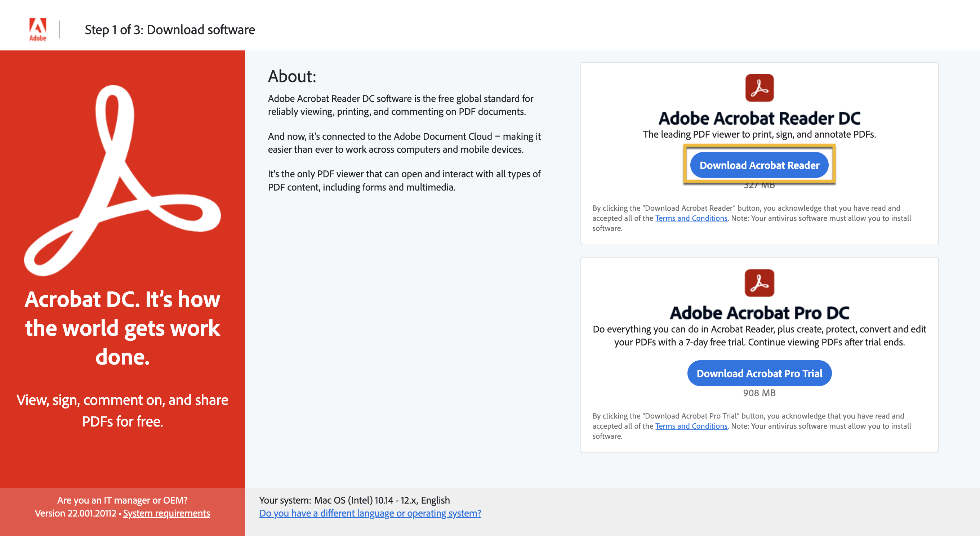Image resolution: width=980 pixels, height=536 pixels.
Task: Click the Adobe Acrobat Pro DC heading
Action: click(x=759, y=313)
